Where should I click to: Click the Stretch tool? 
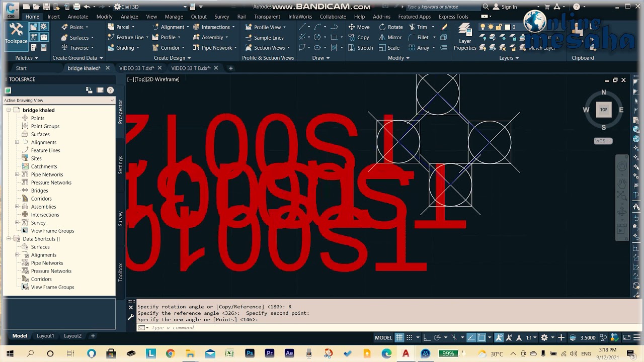[361, 48]
